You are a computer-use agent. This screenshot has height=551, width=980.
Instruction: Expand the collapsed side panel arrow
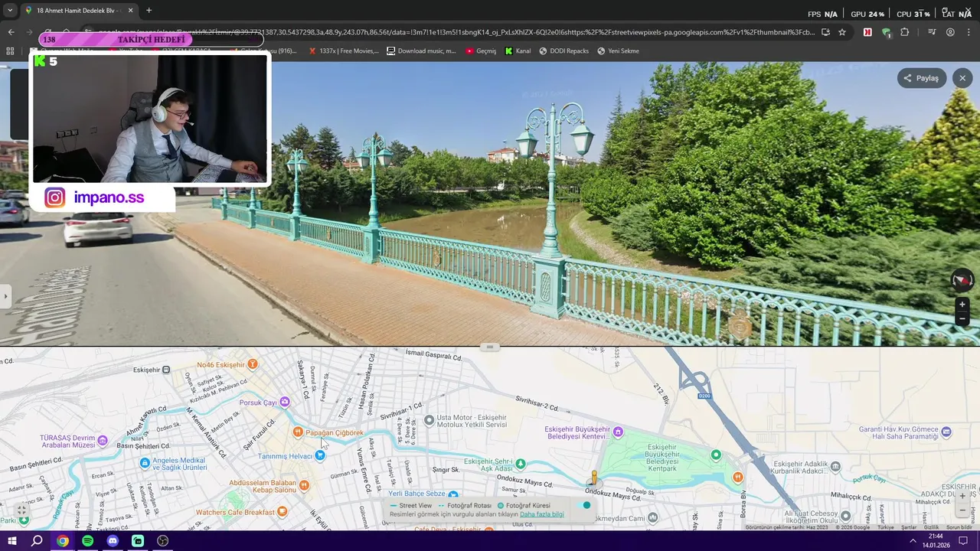pyautogui.click(x=5, y=296)
